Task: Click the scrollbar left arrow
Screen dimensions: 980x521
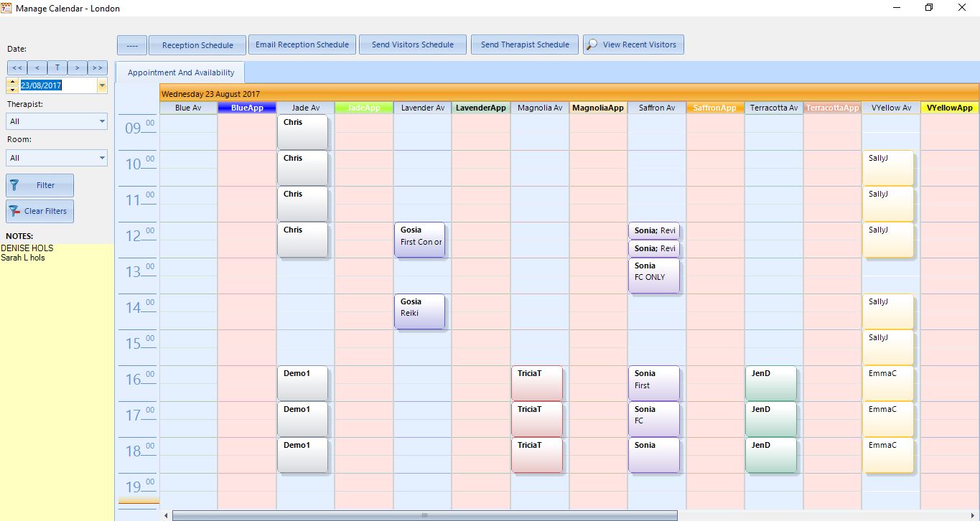Action: click(166, 515)
